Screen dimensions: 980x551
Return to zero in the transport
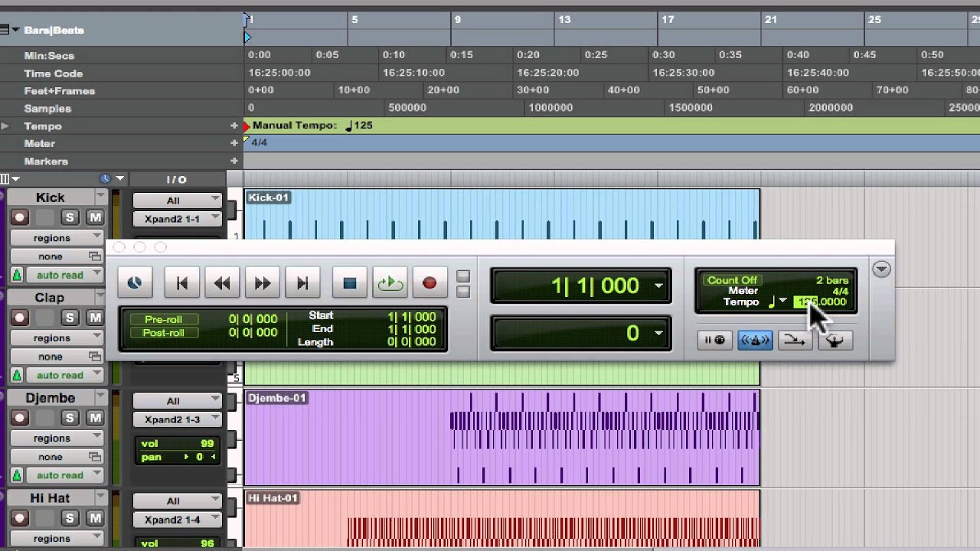tap(182, 283)
